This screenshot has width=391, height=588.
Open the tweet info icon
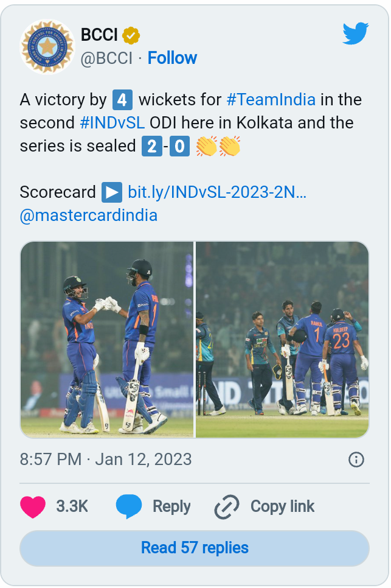coord(356,459)
